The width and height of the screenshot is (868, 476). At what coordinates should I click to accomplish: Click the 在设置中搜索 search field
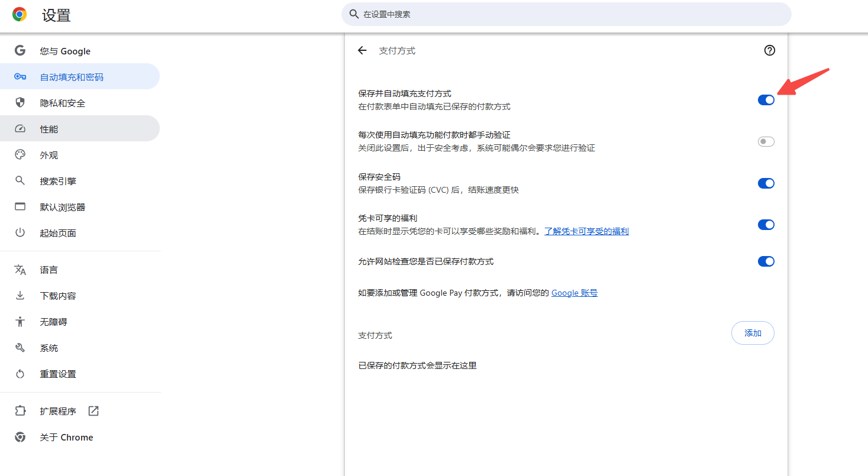566,14
